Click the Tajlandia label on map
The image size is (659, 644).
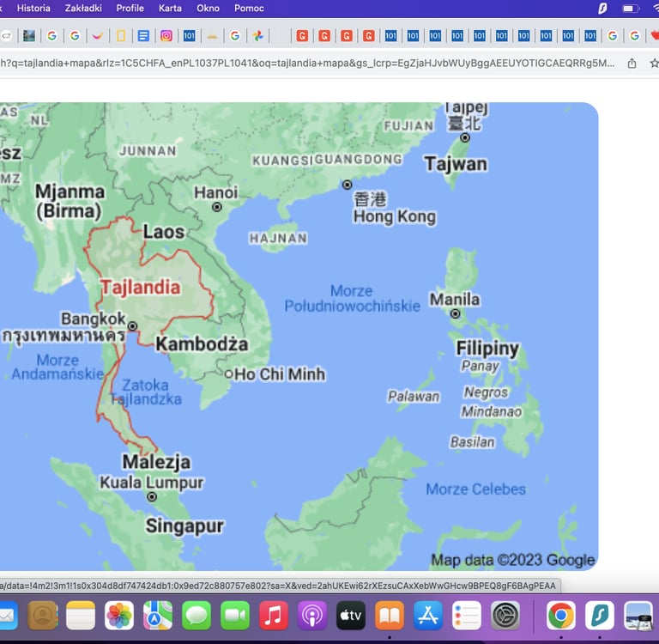point(141,288)
